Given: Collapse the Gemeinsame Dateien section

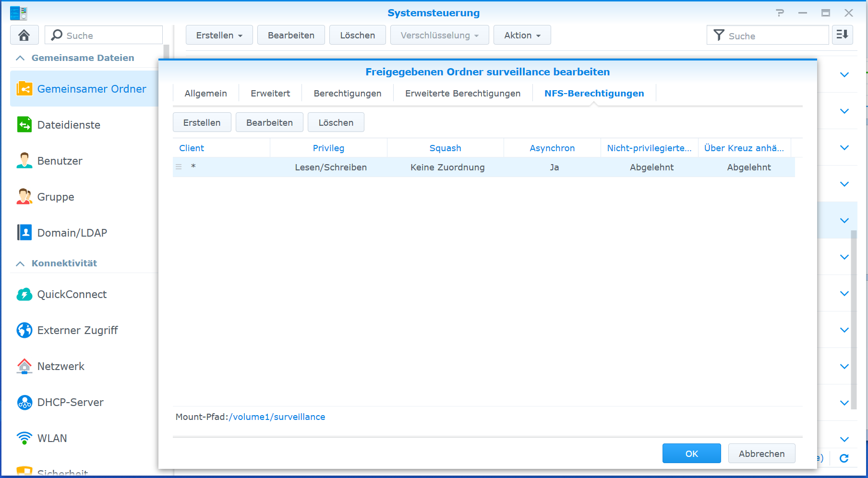Looking at the screenshot, I should [x=20, y=58].
